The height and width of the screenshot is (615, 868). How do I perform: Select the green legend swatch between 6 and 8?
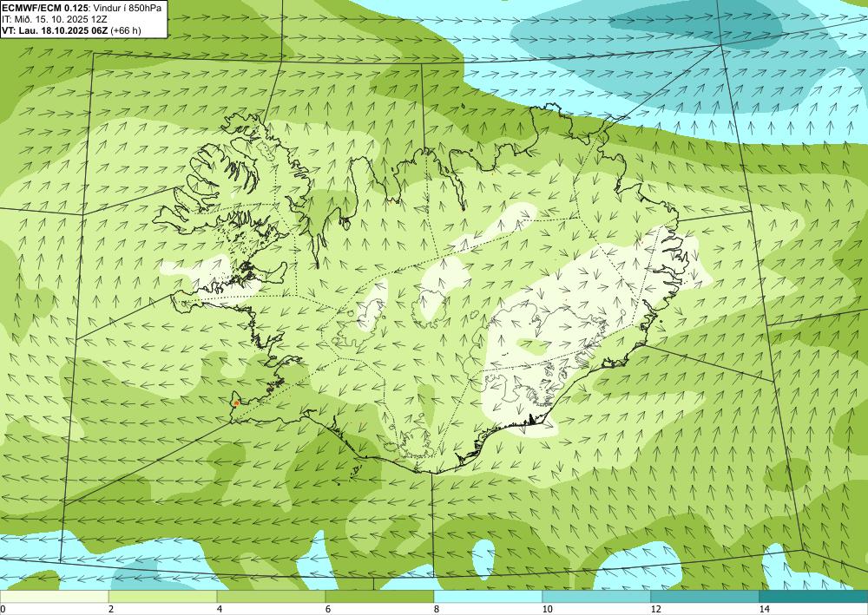tap(380, 597)
